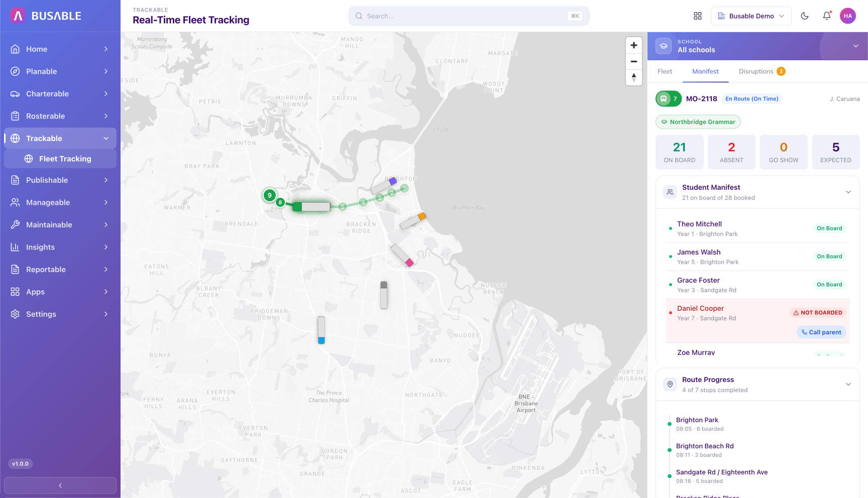Open notifications bell icon
This screenshot has width=868, height=498.
827,16
